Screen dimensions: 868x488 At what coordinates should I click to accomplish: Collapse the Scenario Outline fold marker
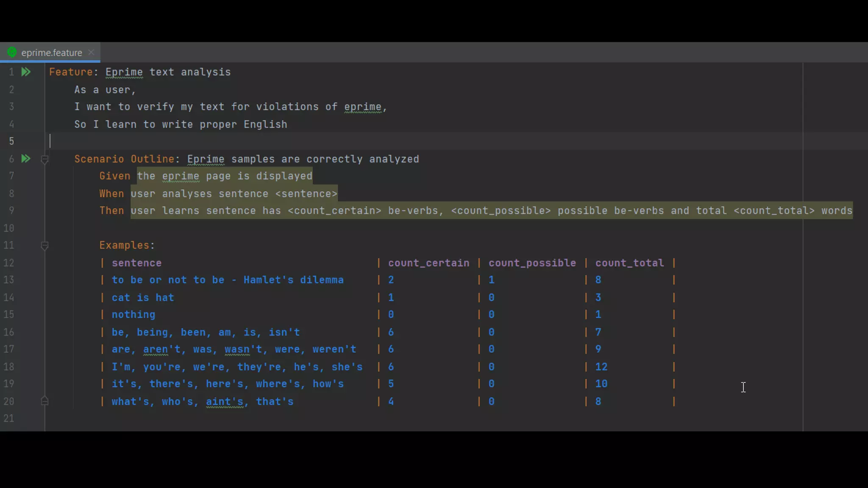45,159
